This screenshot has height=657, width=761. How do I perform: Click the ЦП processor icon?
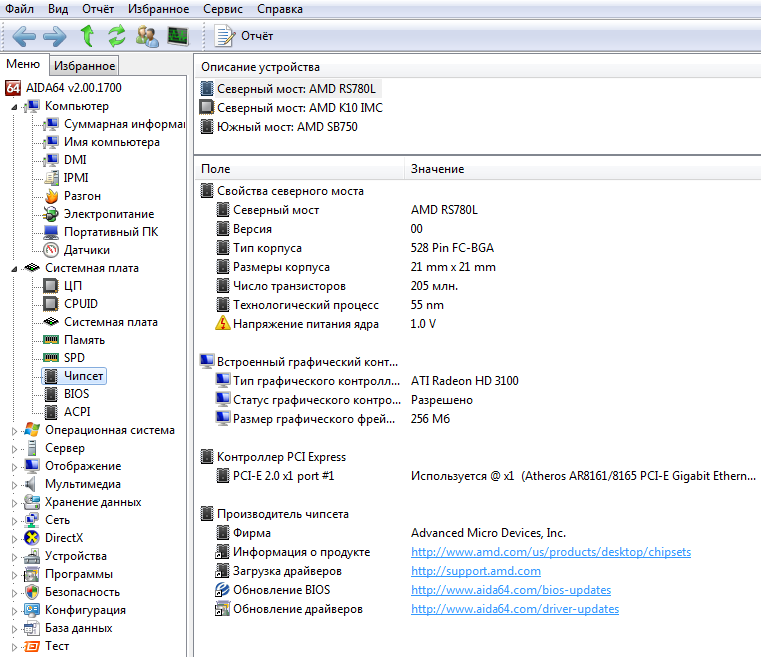[x=50, y=286]
